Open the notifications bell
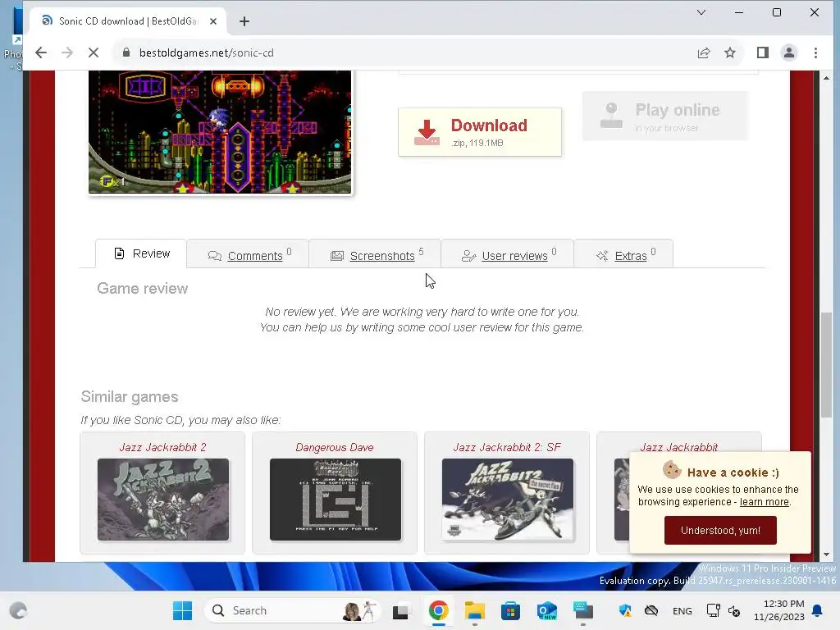The height and width of the screenshot is (630, 840). (x=817, y=610)
